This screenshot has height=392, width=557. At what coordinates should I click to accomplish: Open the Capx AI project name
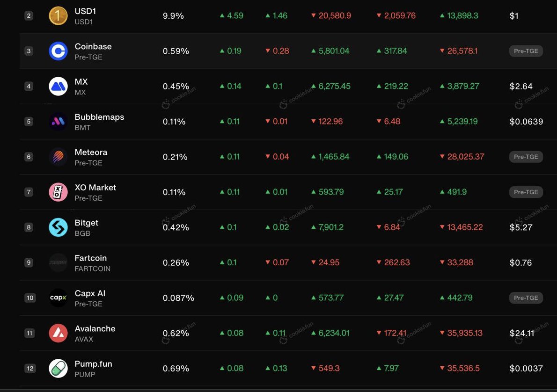tap(90, 293)
